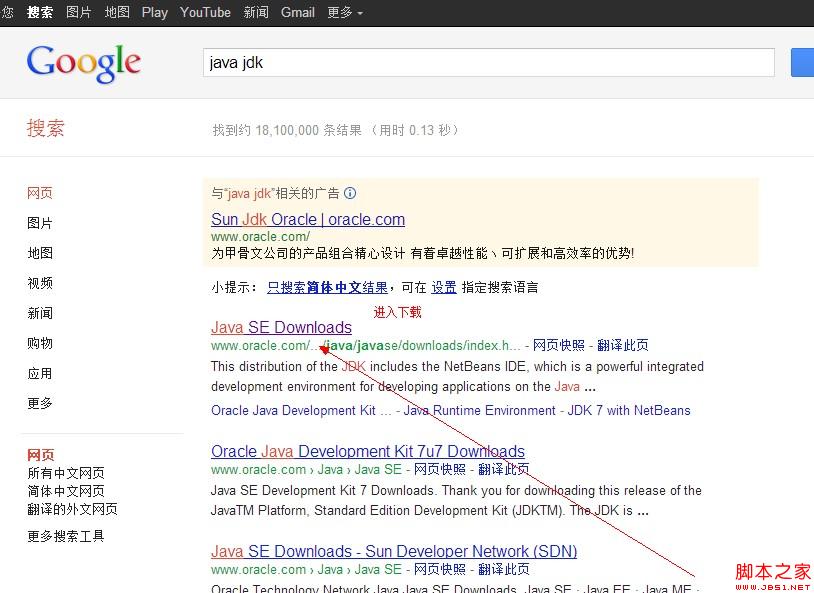Image resolution: width=814 pixels, height=593 pixels.
Task: Click the search box containing java jdk
Action: [x=489, y=63]
